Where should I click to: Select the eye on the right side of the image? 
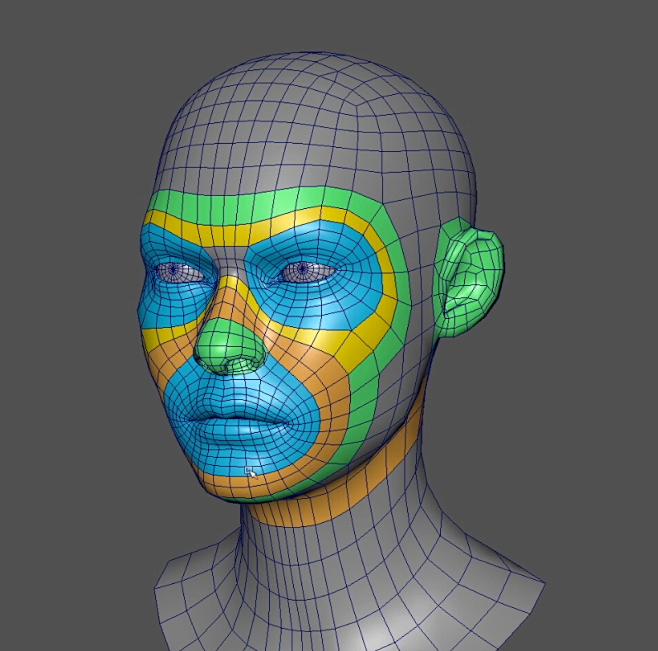[x=299, y=270]
